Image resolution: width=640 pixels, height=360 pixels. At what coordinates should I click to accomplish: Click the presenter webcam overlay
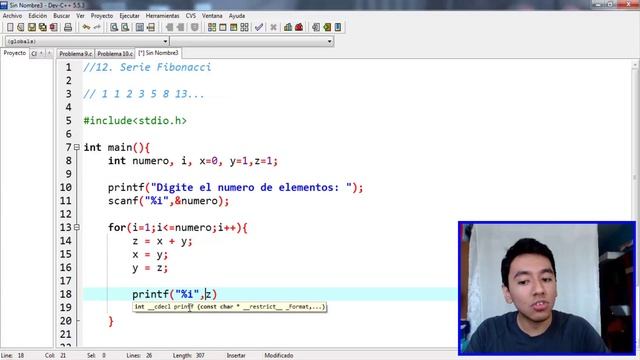[x=547, y=288]
